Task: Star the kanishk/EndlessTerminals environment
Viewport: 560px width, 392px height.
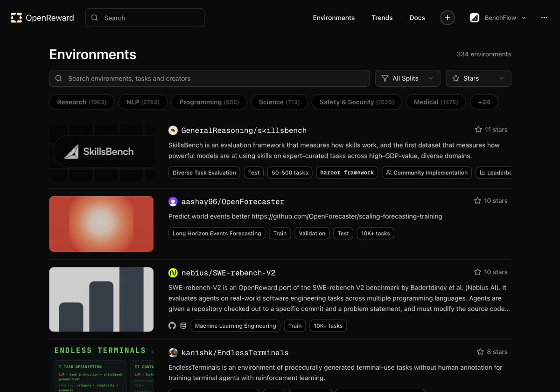Action: pyautogui.click(x=480, y=352)
